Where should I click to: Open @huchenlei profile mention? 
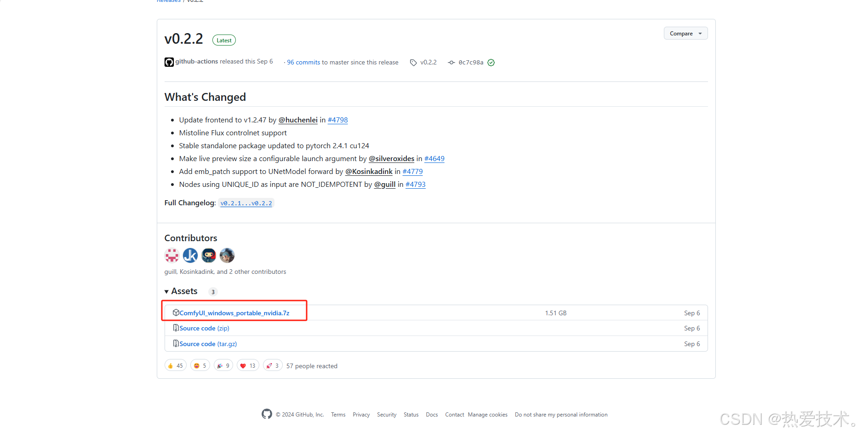coord(298,120)
